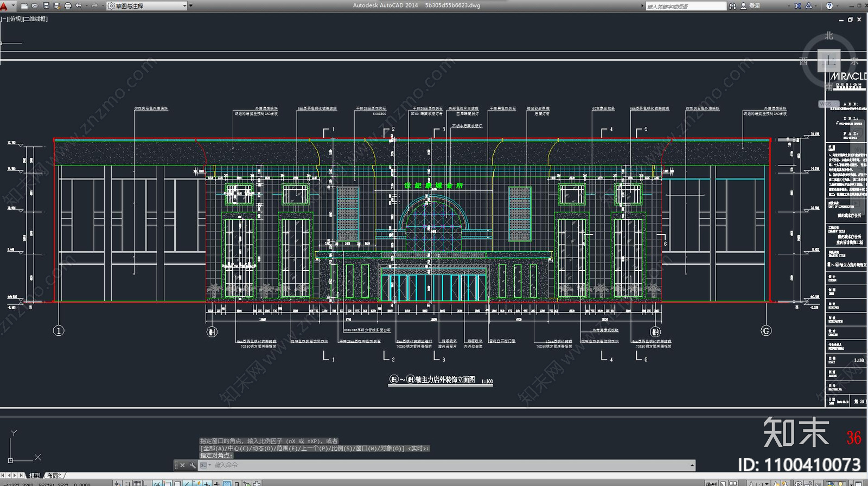This screenshot has height=486, width=868.
Task: Click the 登录 sign-in button
Action: (x=751, y=6)
